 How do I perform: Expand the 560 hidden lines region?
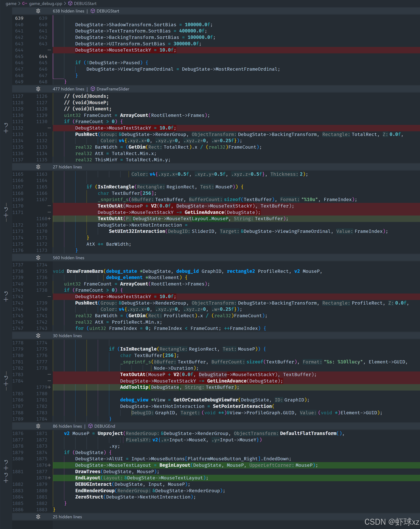click(x=38, y=258)
